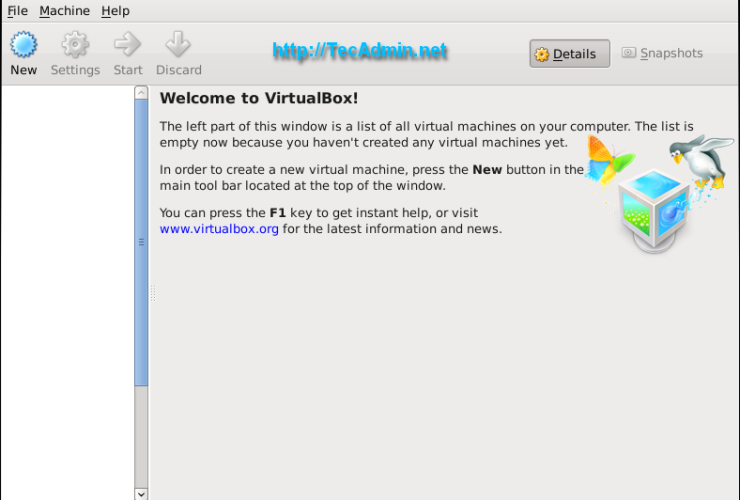Click the scrollbar up arrow
Viewport: 740px width, 500px height.
click(x=141, y=93)
